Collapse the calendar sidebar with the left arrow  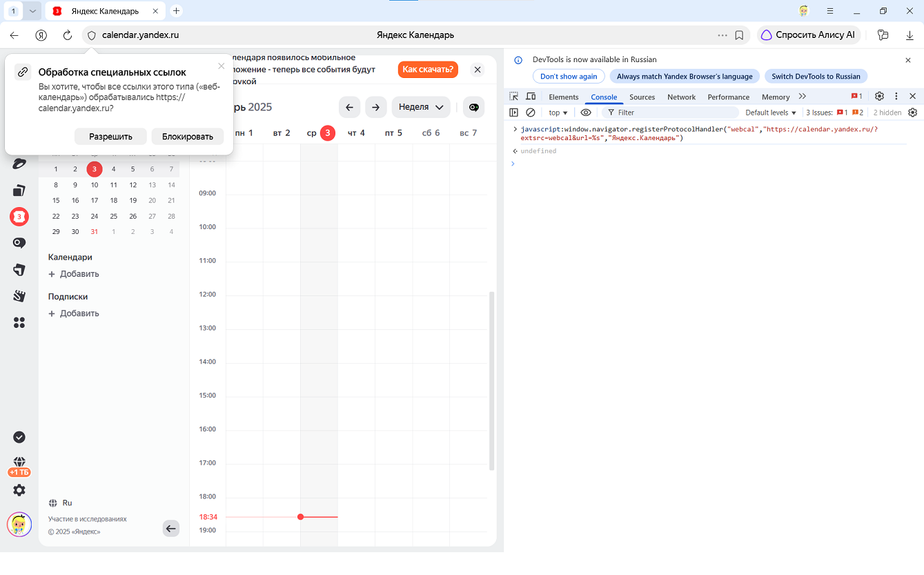coord(171,529)
